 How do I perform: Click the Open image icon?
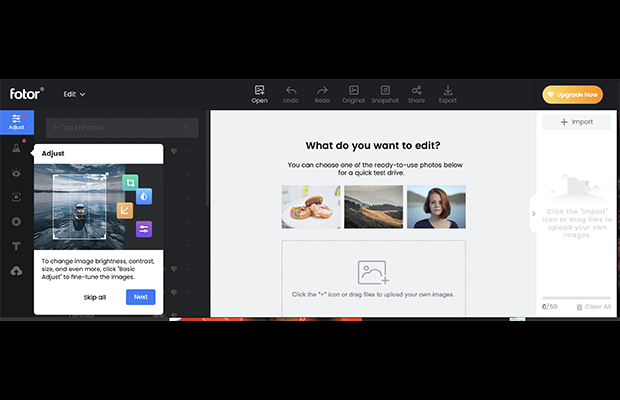(x=259, y=94)
